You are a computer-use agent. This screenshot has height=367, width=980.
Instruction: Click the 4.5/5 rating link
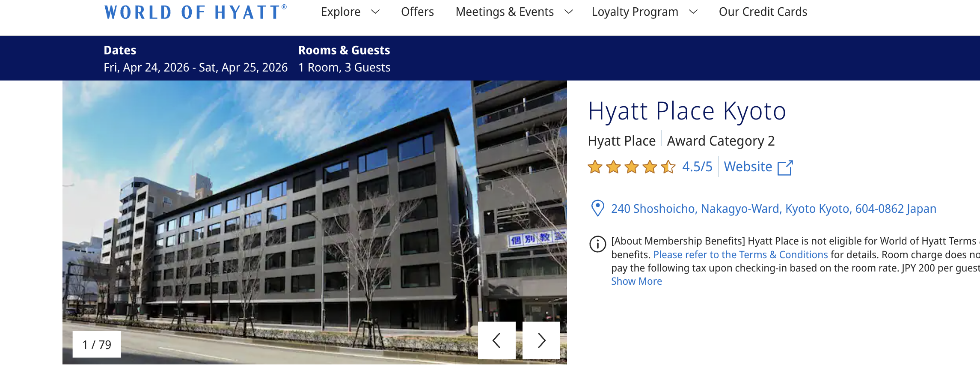pos(697,167)
